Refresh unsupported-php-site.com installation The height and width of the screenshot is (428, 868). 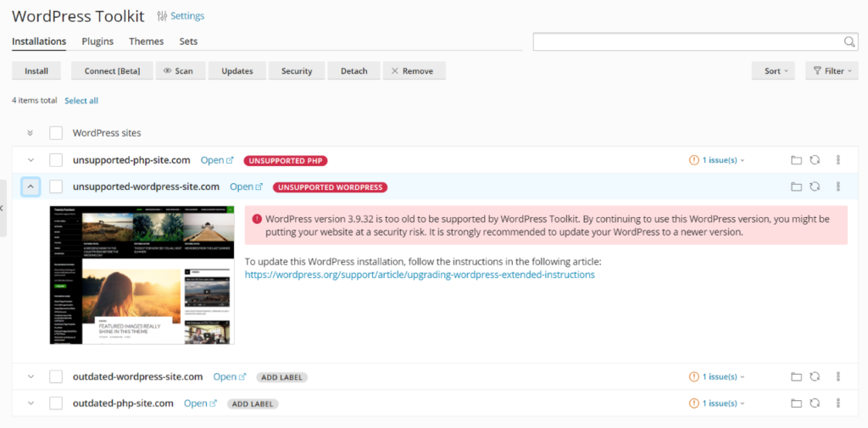tap(815, 160)
